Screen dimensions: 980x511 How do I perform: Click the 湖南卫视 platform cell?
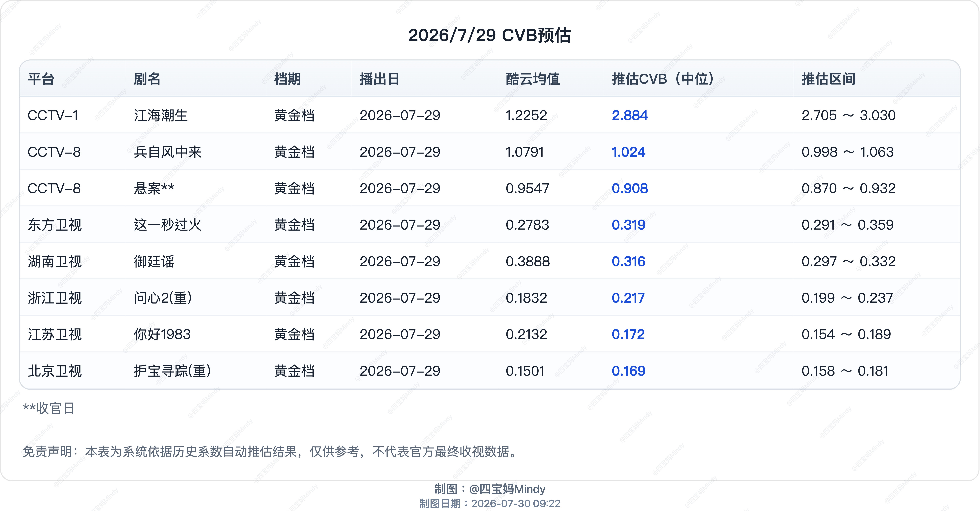click(x=55, y=262)
